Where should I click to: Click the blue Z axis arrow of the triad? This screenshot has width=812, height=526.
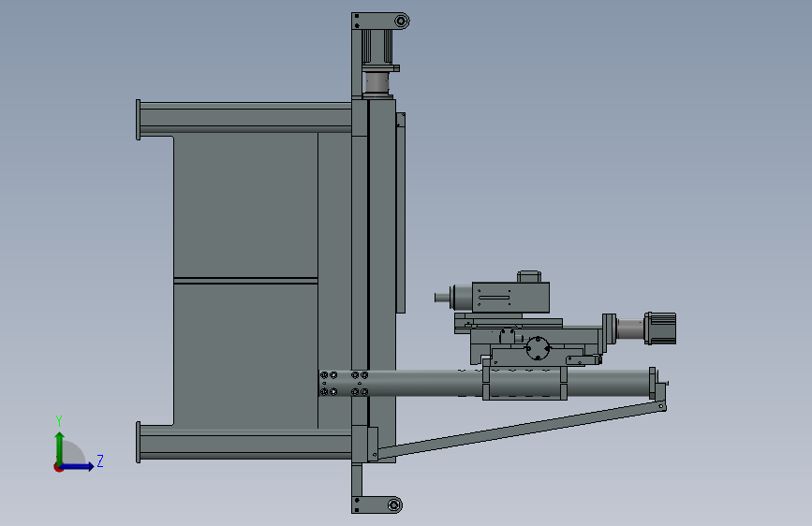coord(78,466)
